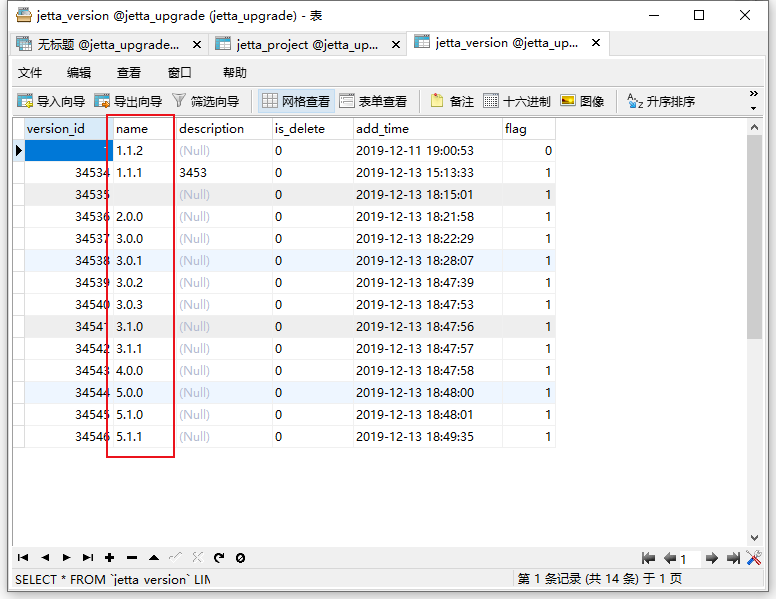This screenshot has width=776, height=599.
Task: Click the scroll up arrow
Action: pyautogui.click(x=754, y=127)
